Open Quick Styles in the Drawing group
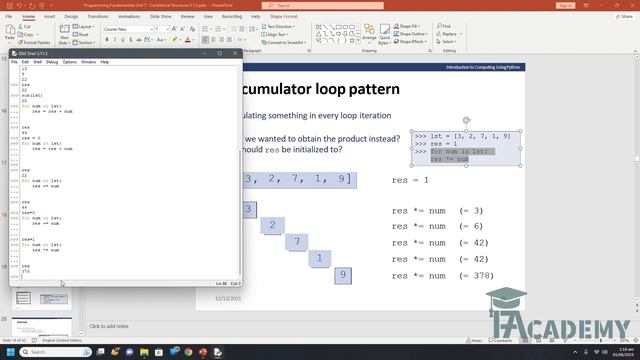640x360 pixels. [x=384, y=34]
